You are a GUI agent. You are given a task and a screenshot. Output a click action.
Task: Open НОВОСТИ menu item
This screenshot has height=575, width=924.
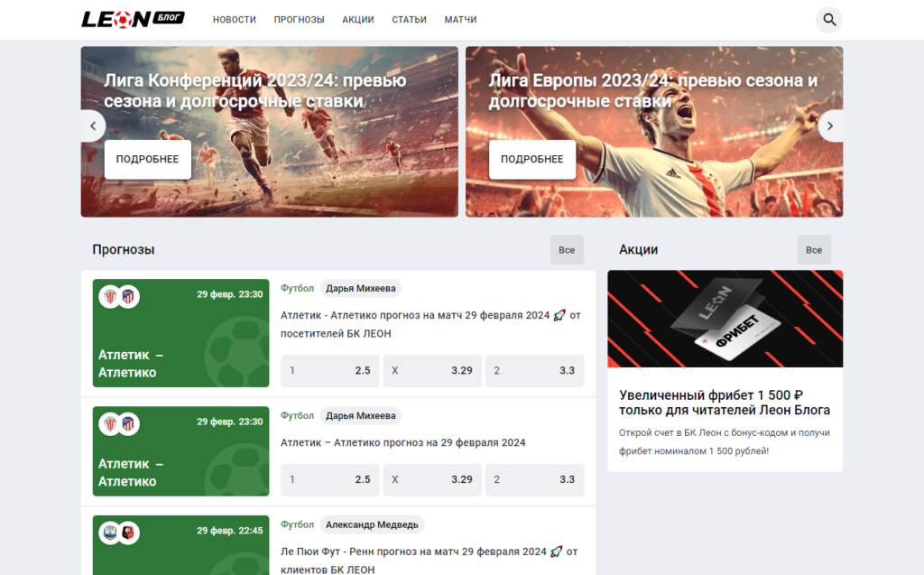(x=235, y=20)
